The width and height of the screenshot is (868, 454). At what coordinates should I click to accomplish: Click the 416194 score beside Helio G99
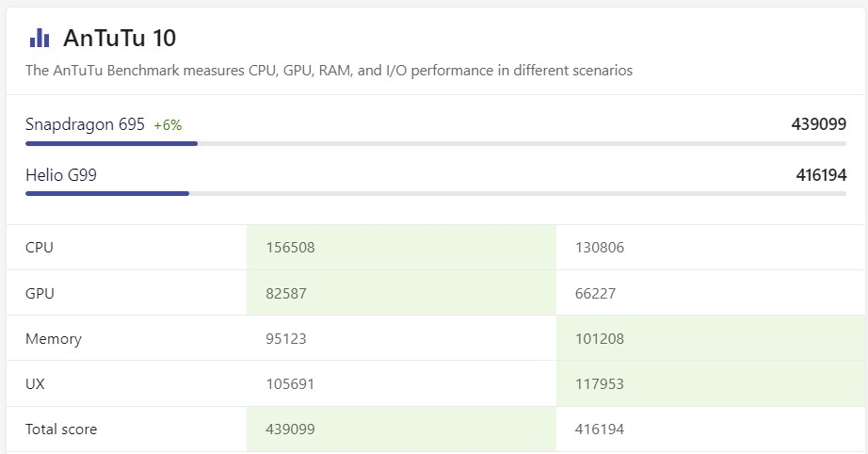coord(821,174)
